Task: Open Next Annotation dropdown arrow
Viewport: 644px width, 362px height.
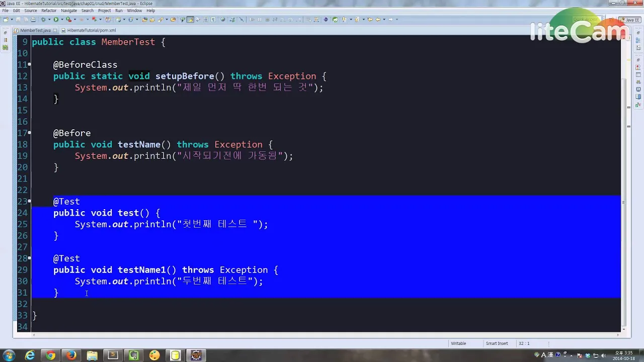Action: click(x=351, y=20)
